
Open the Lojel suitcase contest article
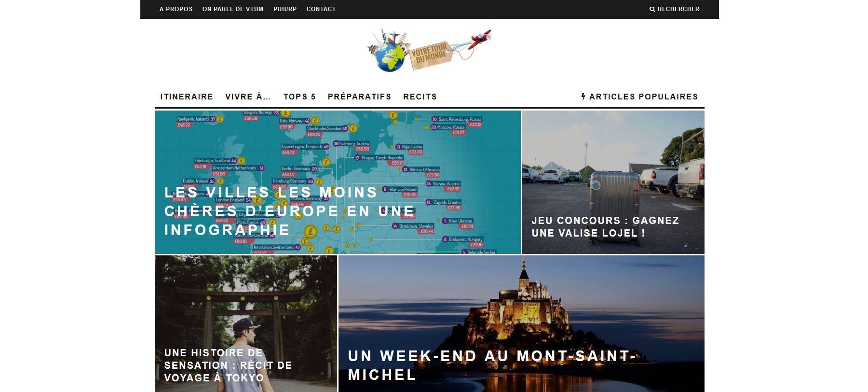point(613,182)
